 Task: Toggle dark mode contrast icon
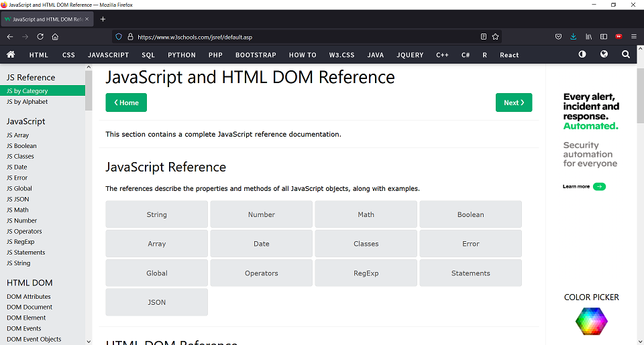pyautogui.click(x=582, y=54)
